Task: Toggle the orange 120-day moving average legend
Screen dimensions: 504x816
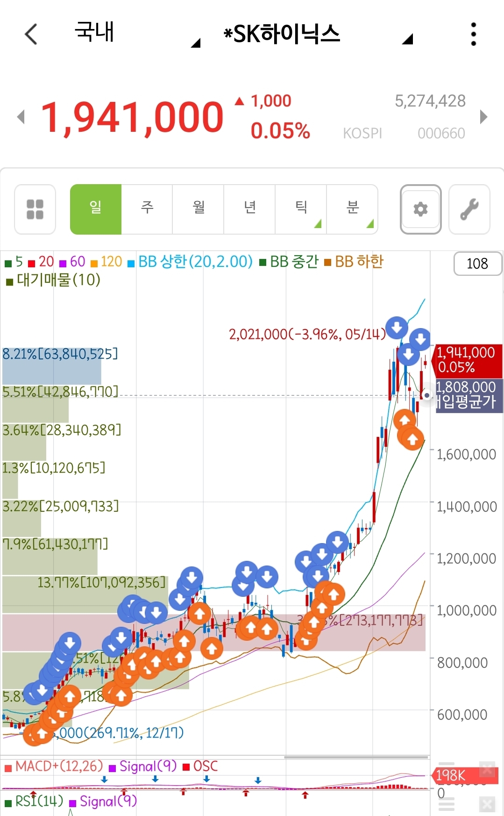Action: [x=106, y=262]
